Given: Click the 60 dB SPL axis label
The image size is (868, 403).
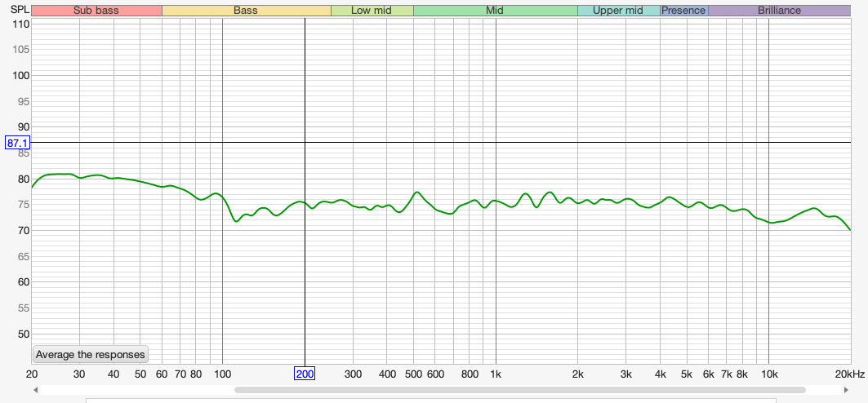Looking at the screenshot, I should [x=23, y=282].
